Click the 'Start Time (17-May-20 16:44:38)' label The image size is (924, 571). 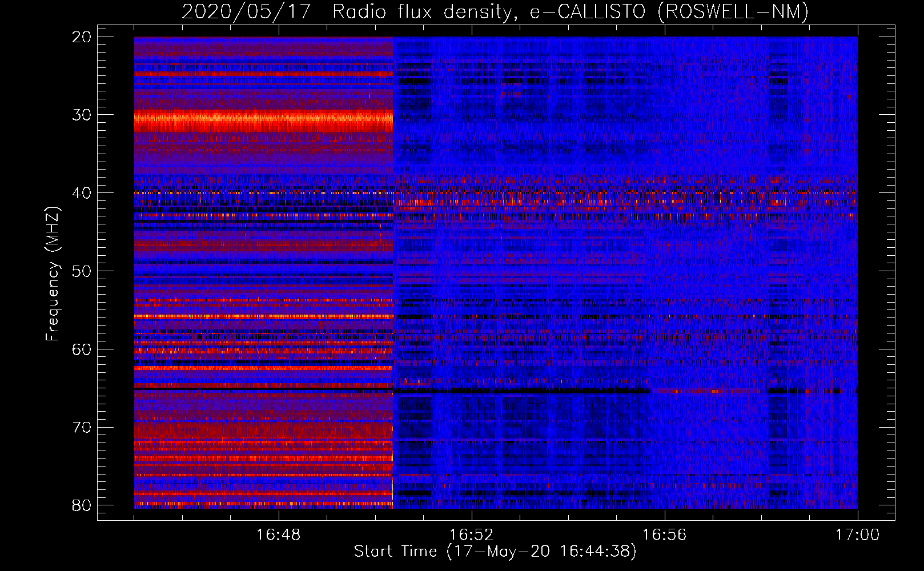click(495, 552)
